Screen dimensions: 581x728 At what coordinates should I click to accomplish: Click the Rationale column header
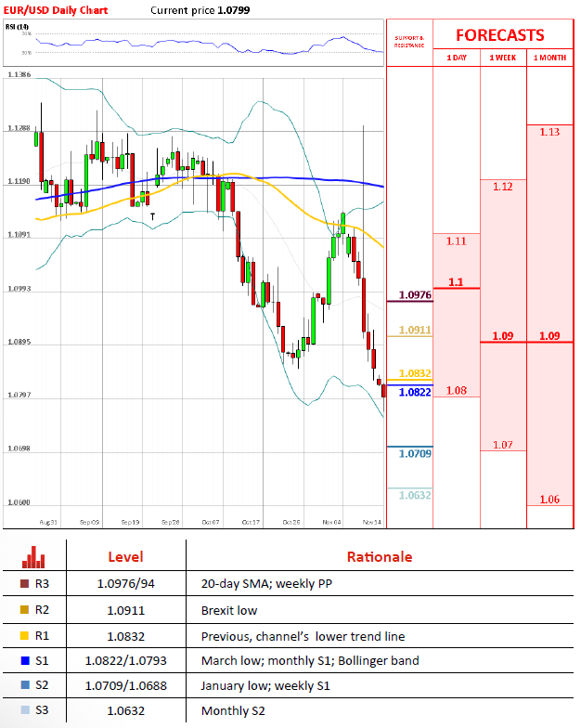380,557
